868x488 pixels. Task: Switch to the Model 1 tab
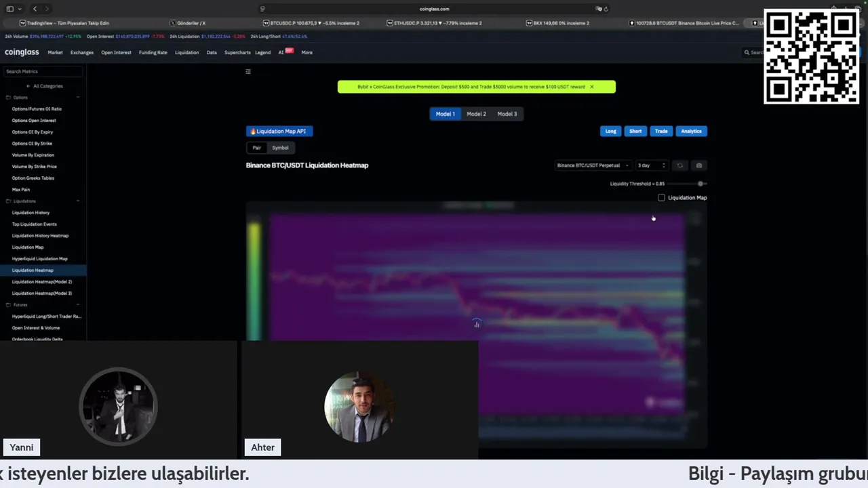click(445, 114)
